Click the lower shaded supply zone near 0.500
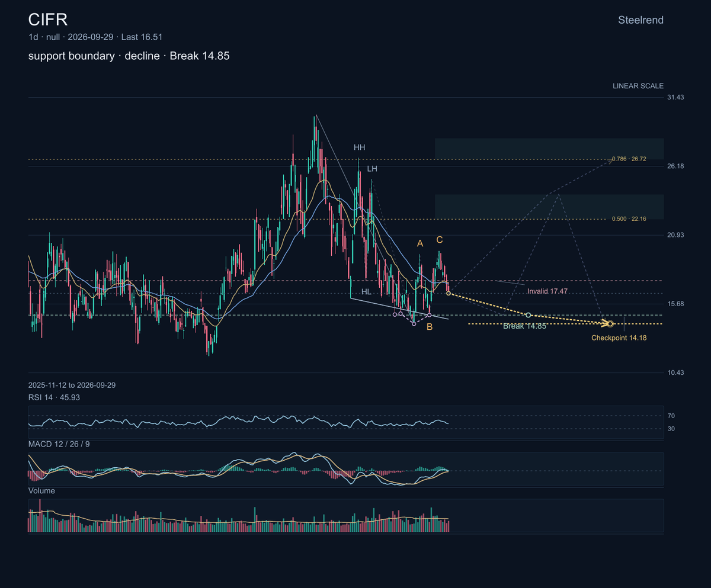This screenshot has height=588, width=711. [549, 207]
